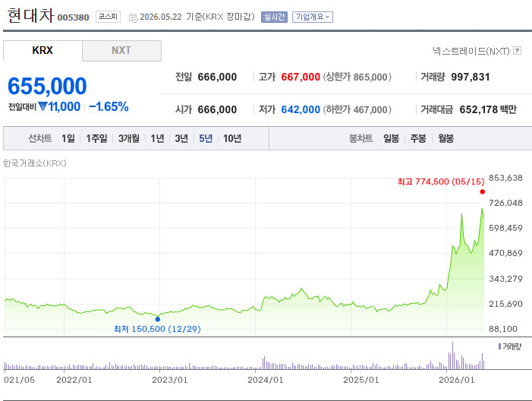
Task: Click the 최고 774,500 (05/15) label
Action: coord(441,182)
